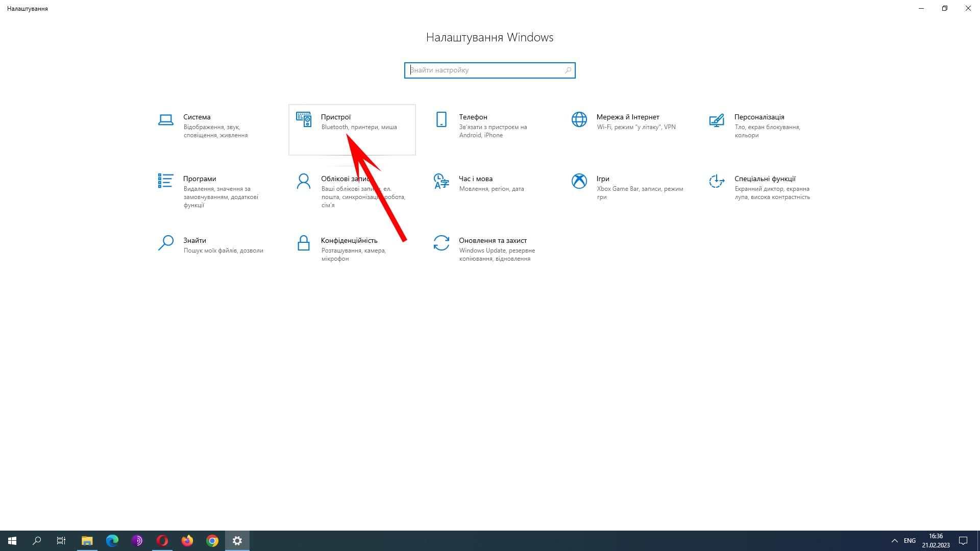Open the Телефон phone icon
Screen dimensions: 980x551
click(442, 119)
